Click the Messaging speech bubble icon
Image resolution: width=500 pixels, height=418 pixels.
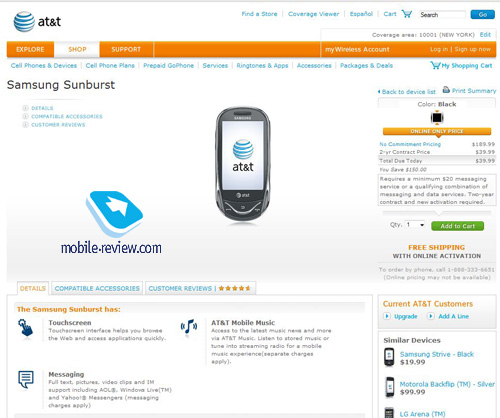(x=26, y=379)
